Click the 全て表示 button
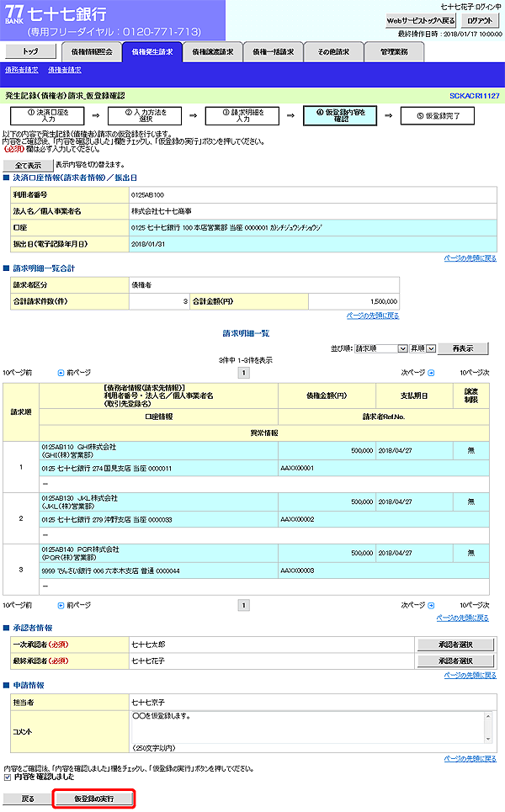The image size is (505, 812). (x=28, y=166)
